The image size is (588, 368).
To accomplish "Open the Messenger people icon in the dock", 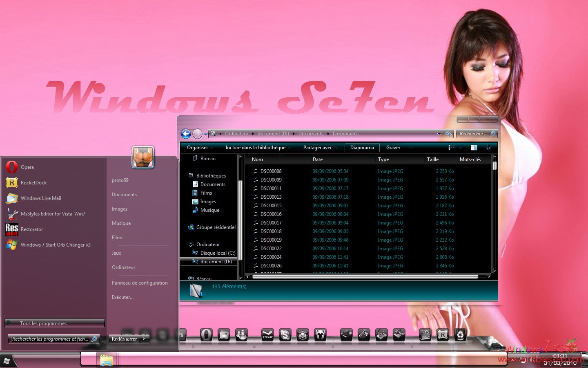I will coord(242,335).
